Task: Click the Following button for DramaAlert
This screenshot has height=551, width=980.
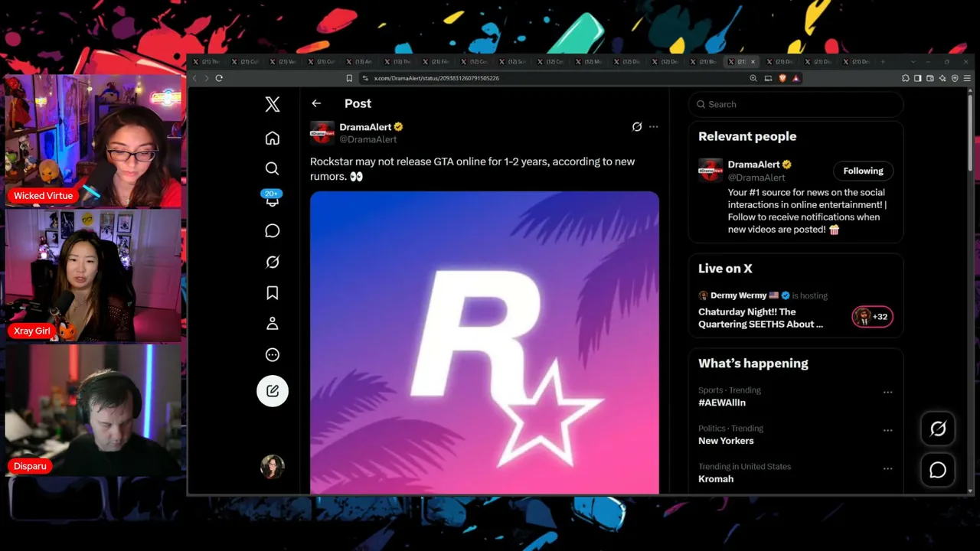Action: tap(863, 171)
